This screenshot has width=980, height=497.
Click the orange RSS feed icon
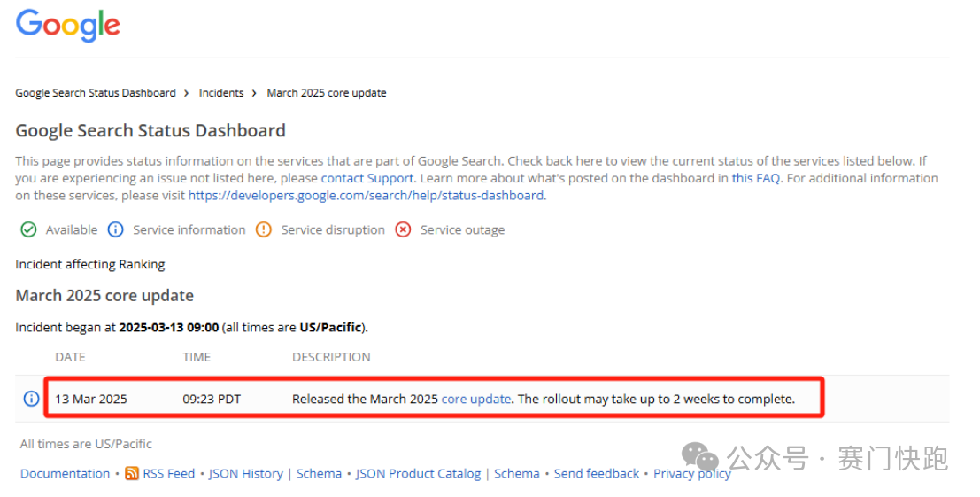click(x=132, y=474)
